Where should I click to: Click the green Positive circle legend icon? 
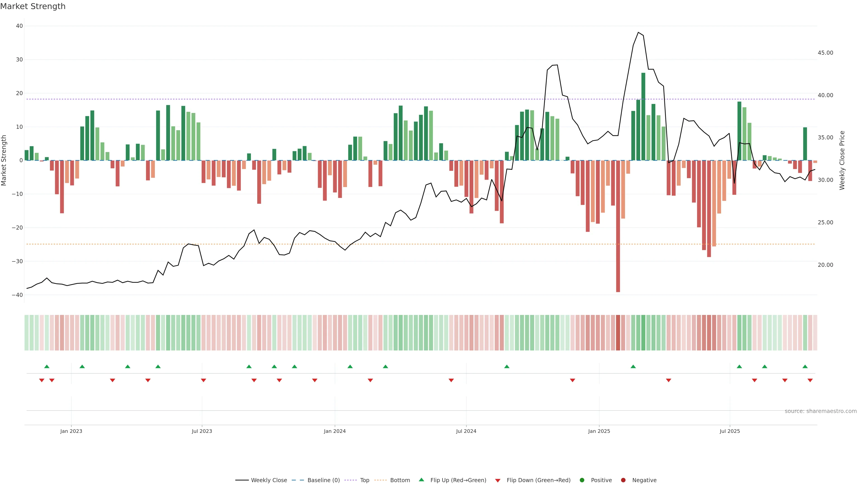(582, 480)
